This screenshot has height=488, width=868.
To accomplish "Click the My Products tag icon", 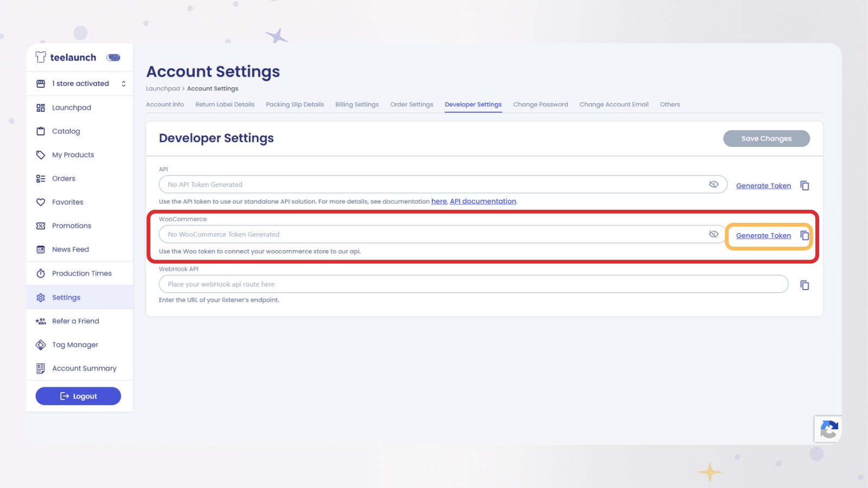I will point(41,155).
